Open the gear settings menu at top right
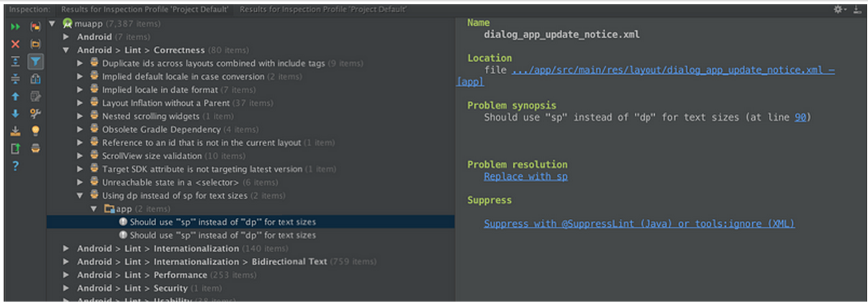 pyautogui.click(x=839, y=9)
